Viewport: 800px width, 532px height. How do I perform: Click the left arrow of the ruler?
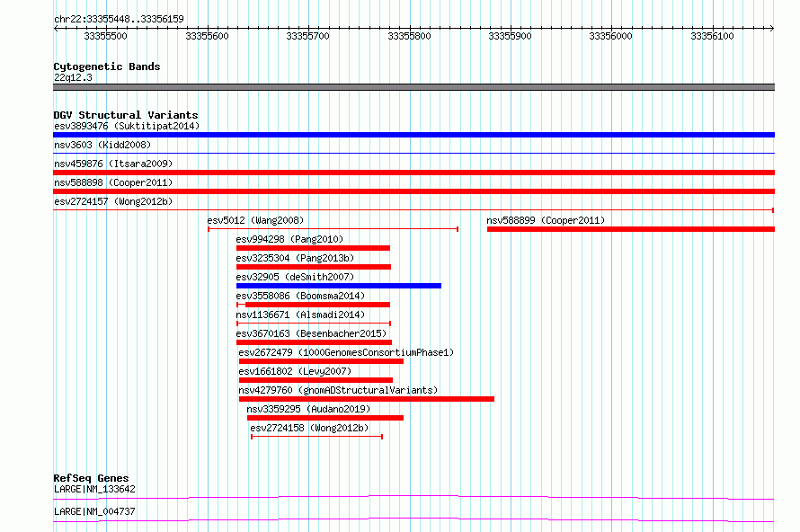click(x=56, y=28)
